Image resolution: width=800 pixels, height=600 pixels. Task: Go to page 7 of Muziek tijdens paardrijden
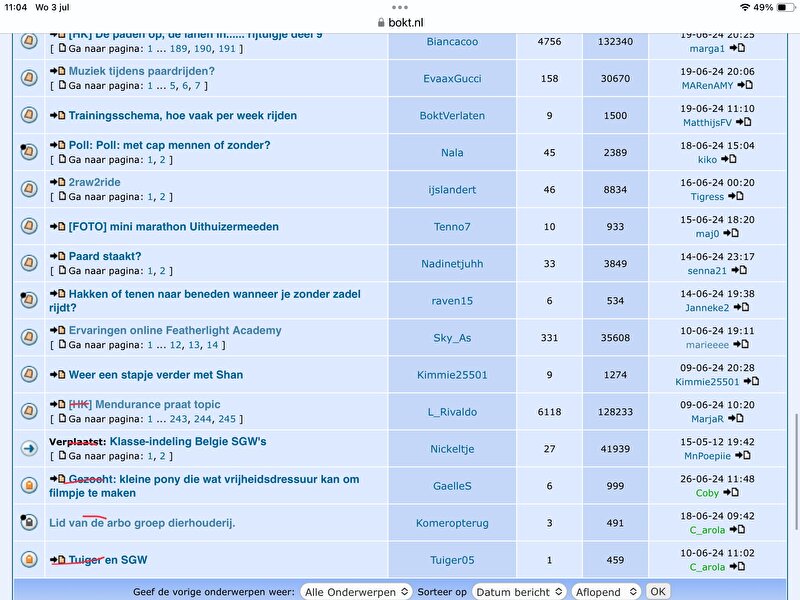coord(197,86)
